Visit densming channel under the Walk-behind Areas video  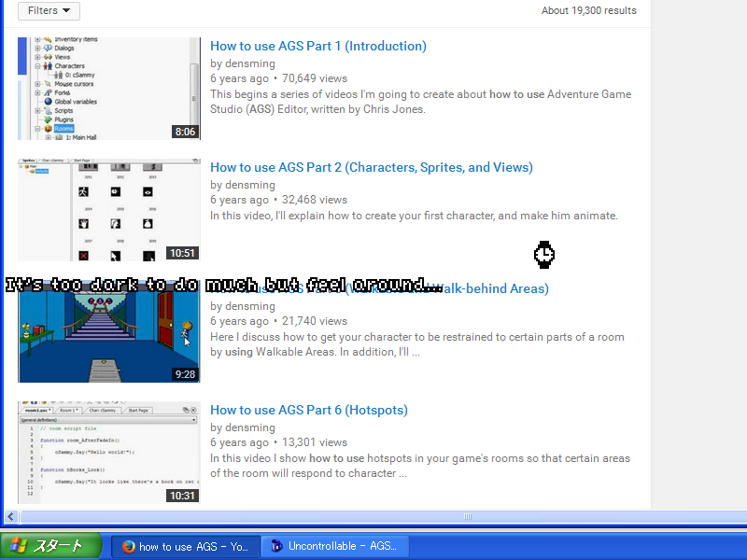click(249, 306)
